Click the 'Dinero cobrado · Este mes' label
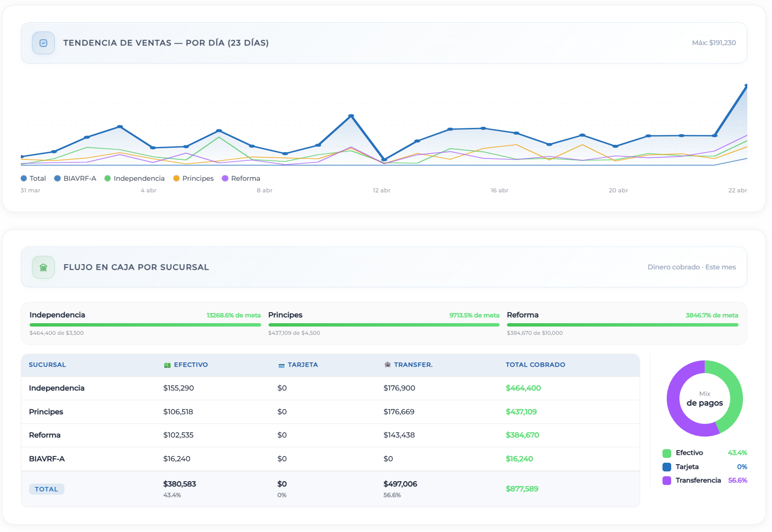The width and height of the screenshot is (772, 532). click(x=692, y=267)
